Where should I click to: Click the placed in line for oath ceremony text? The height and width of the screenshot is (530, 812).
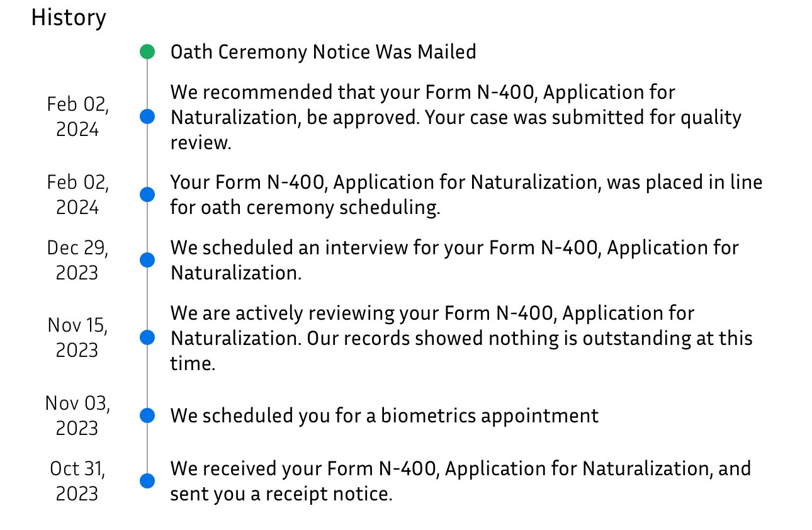click(x=466, y=195)
